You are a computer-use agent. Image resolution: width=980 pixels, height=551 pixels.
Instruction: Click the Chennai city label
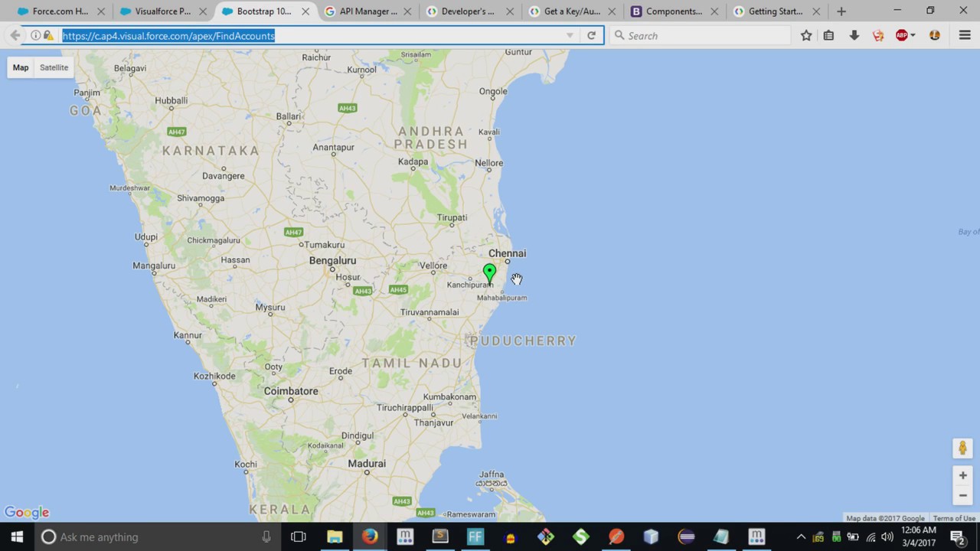pos(507,253)
